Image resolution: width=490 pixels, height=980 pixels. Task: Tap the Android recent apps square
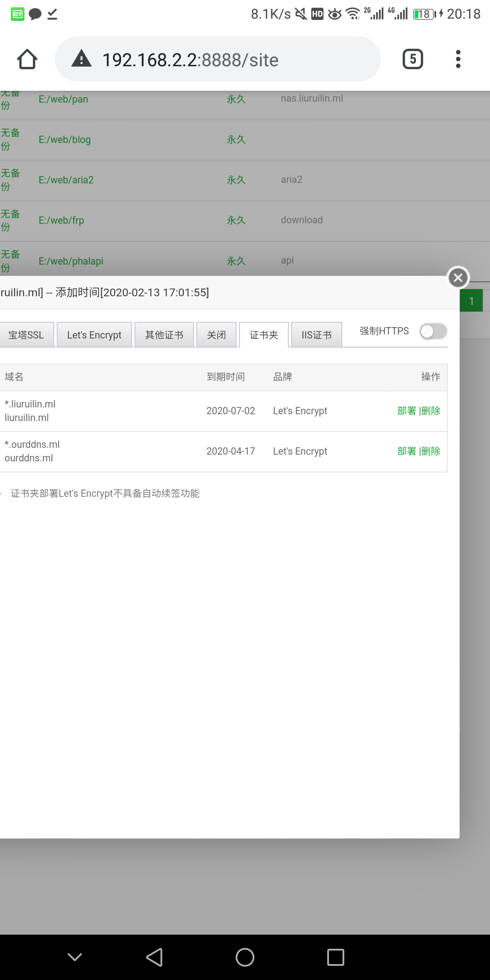[x=336, y=957]
